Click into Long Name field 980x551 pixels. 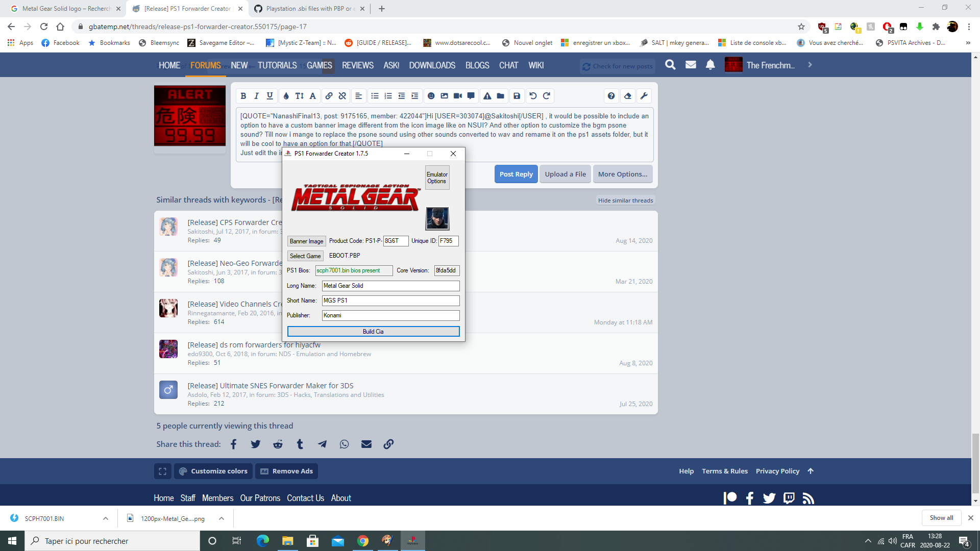(x=390, y=286)
